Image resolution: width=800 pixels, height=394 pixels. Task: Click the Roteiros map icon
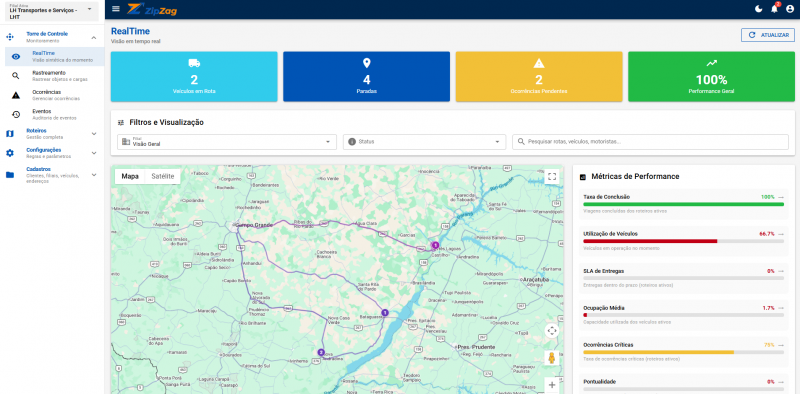click(10, 134)
